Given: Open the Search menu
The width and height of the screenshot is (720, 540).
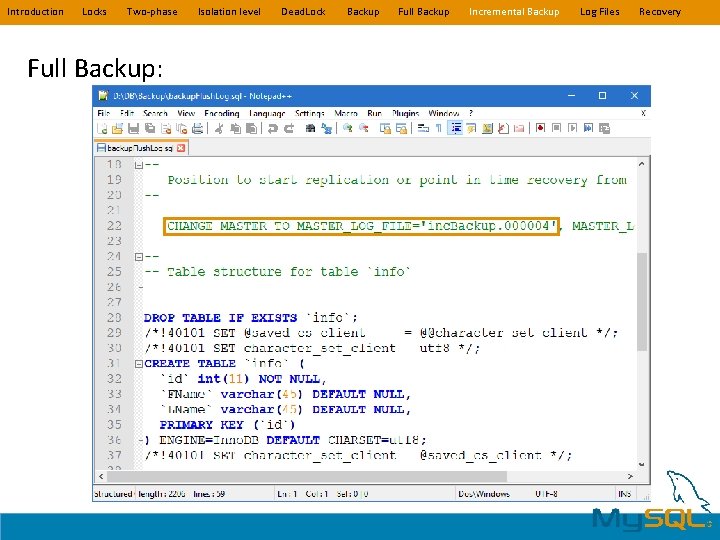Looking at the screenshot, I should 155,113.
